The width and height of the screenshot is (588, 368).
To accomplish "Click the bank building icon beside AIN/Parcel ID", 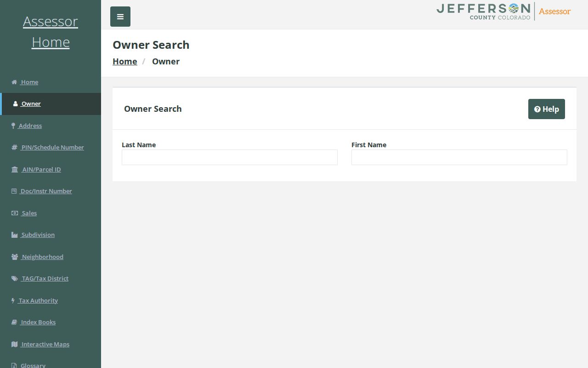I will tap(15, 169).
